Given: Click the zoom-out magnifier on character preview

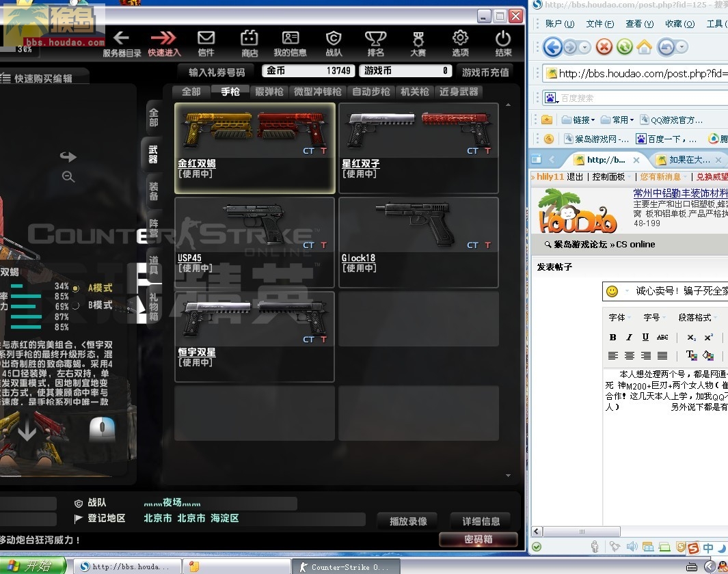Looking at the screenshot, I should tap(68, 176).
